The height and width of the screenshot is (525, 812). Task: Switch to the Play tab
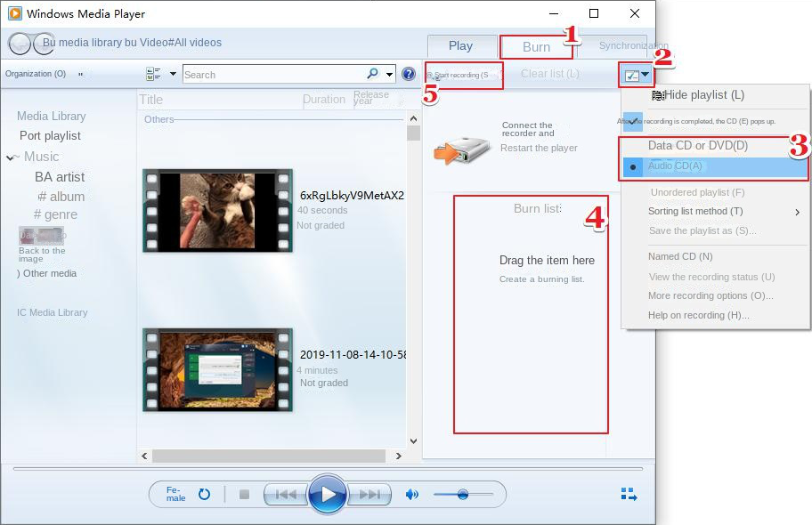click(x=461, y=45)
